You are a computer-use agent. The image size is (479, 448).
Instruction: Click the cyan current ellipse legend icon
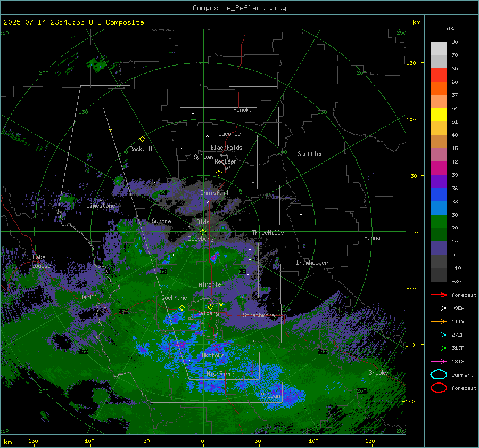point(439,374)
